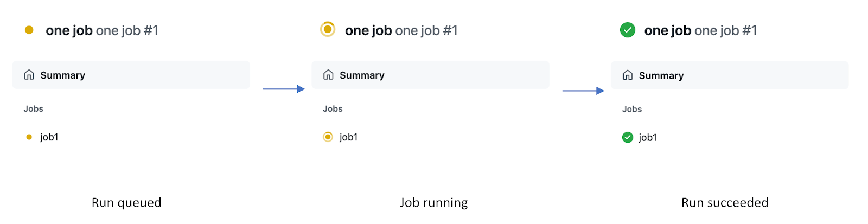Viewport: 868px width, 224px height.
Task: Click the in-progress status icon next to job1
Action: point(328,137)
